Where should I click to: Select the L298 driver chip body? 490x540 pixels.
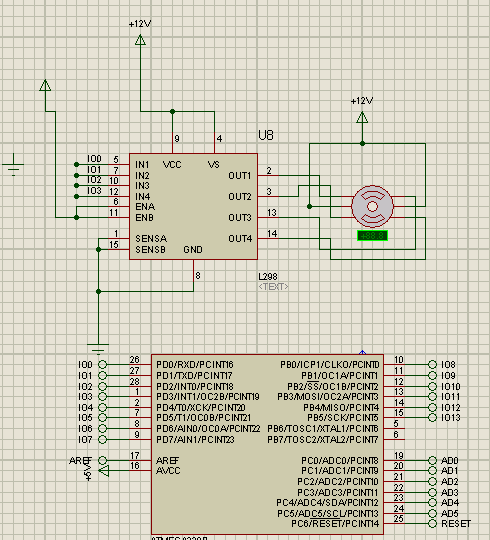point(194,207)
